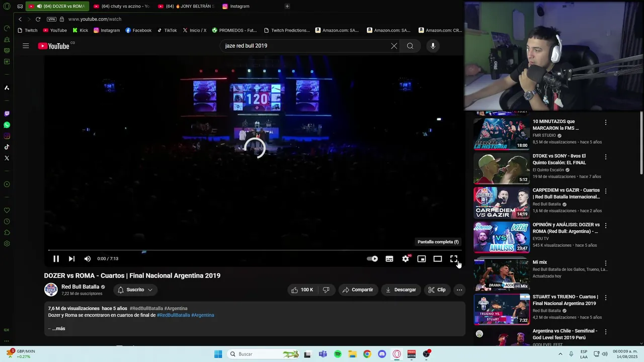Clear the search box with X
The height and width of the screenshot is (362, 644).
(x=394, y=46)
